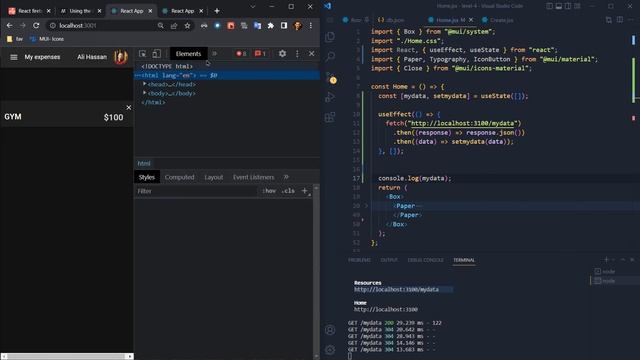Click the closing html tag row
Viewport: 640px width, 360px height.
click(153, 102)
